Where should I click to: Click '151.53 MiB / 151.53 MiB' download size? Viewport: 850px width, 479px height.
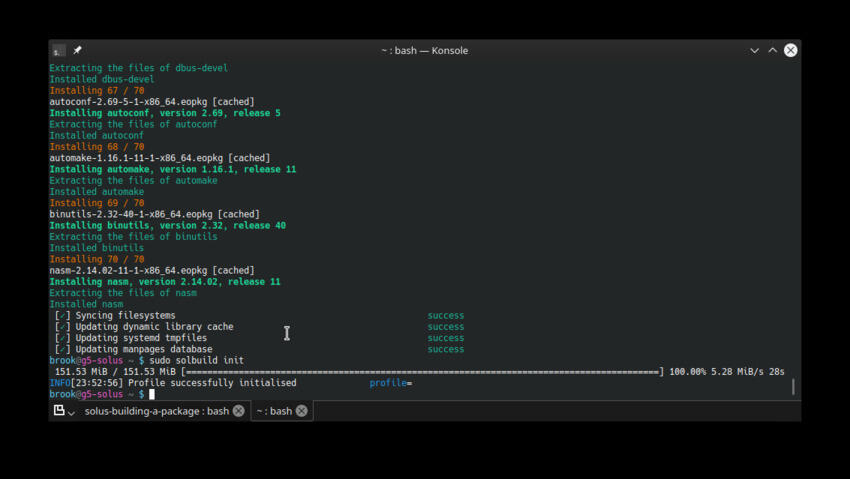coord(115,372)
